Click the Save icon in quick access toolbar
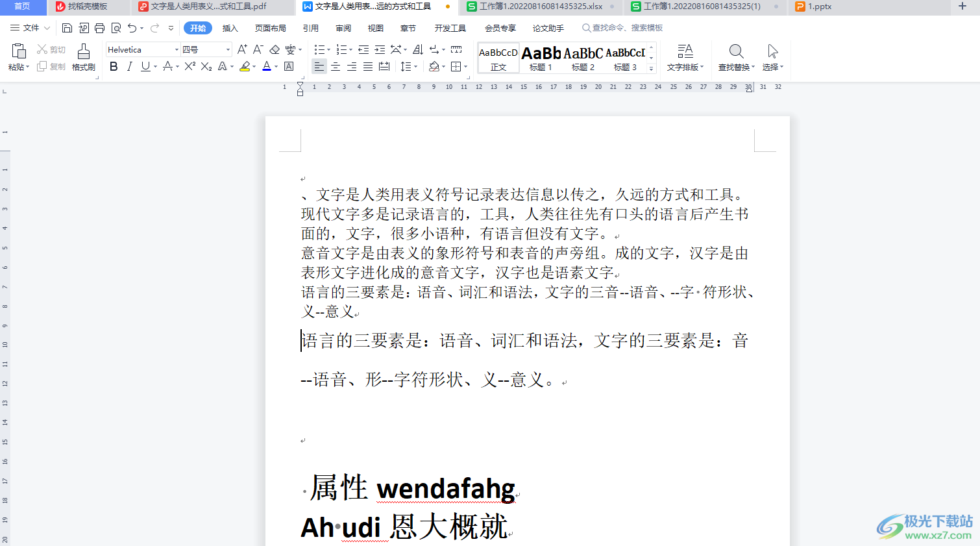 tap(67, 28)
